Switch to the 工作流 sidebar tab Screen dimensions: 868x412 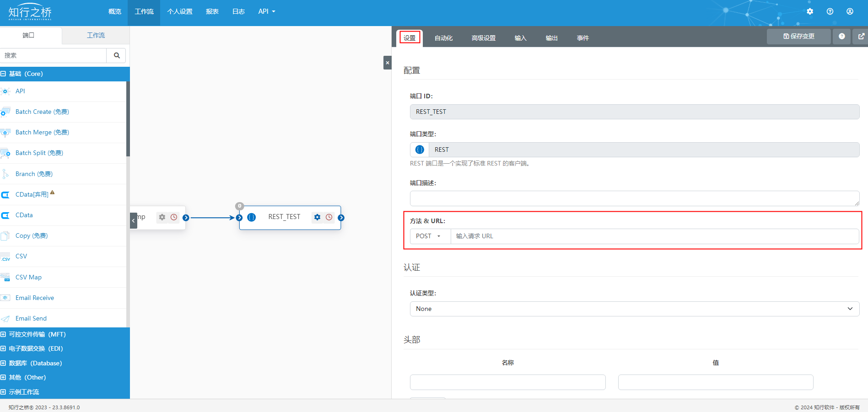[96, 35]
